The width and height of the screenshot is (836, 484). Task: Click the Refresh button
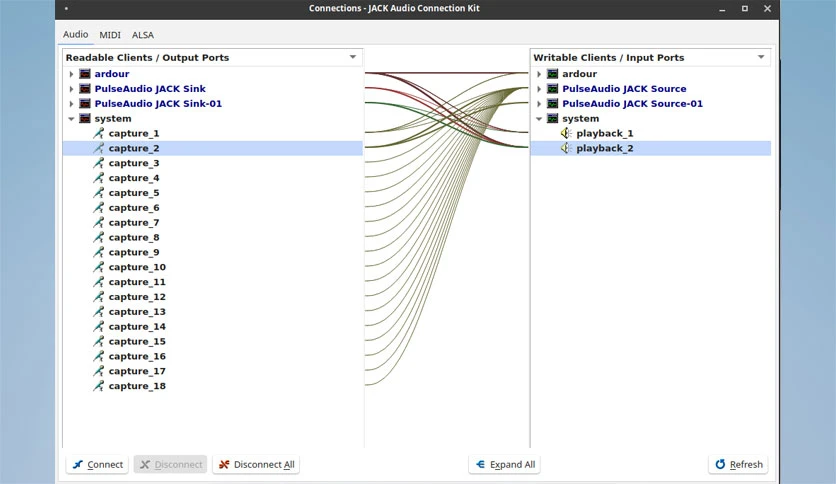[x=738, y=464]
